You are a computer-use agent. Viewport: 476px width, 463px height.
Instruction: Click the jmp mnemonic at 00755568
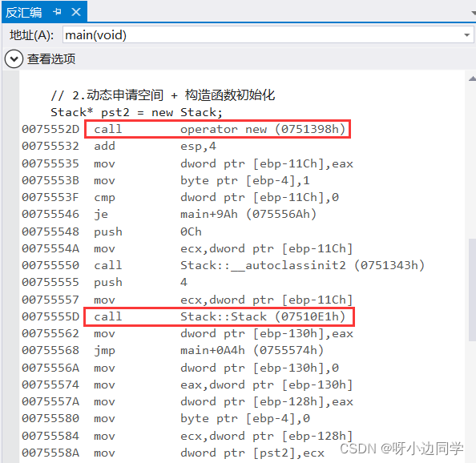[104, 351]
